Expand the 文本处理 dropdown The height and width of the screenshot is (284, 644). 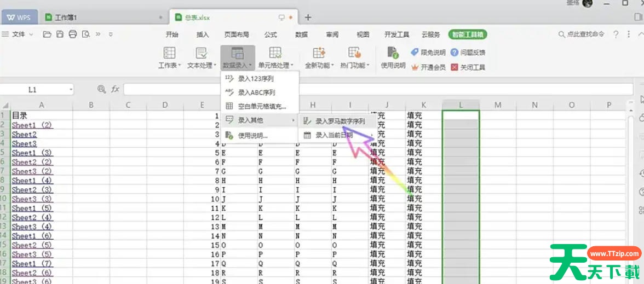point(201,65)
